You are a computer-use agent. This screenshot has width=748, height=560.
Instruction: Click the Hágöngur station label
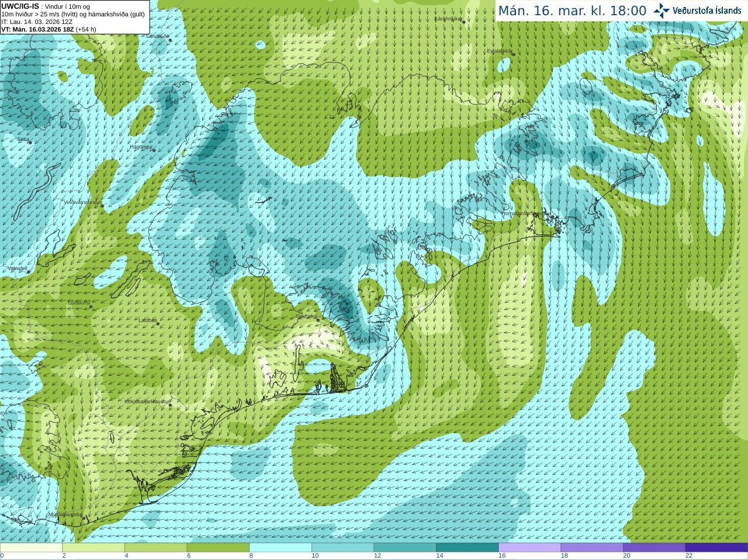point(140,147)
